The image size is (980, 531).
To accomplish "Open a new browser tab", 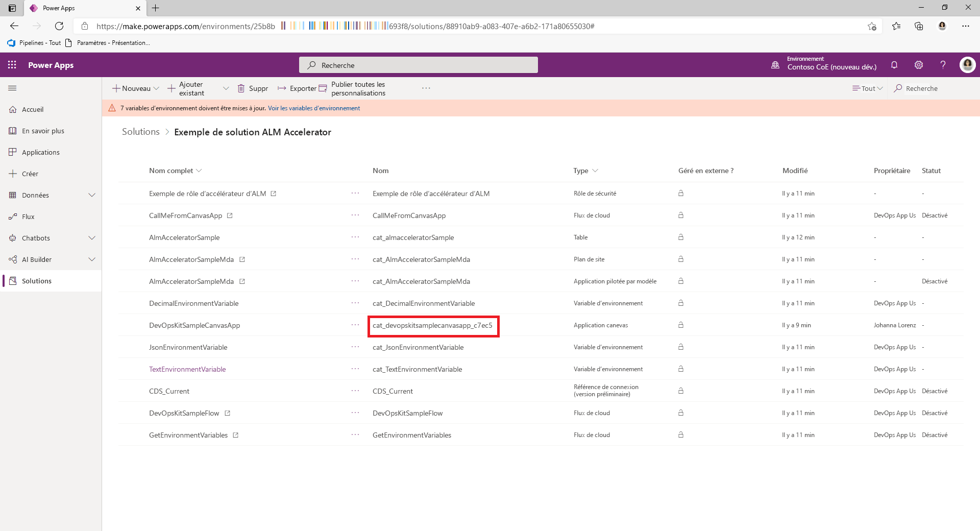I will point(156,8).
